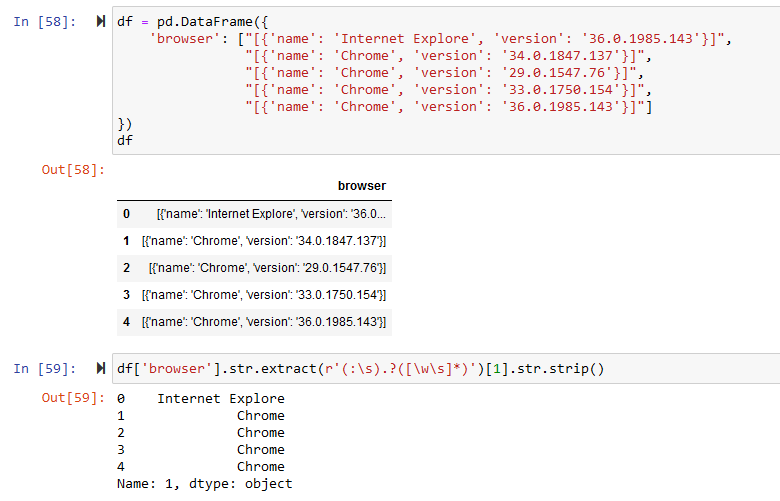780x501 pixels.
Task: Select table row with version 29.0.1547.76
Action: tap(254, 268)
